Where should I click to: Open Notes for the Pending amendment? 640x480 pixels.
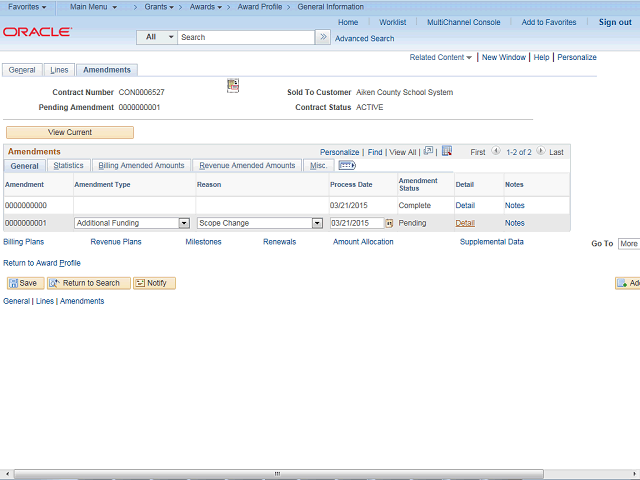coord(514,223)
